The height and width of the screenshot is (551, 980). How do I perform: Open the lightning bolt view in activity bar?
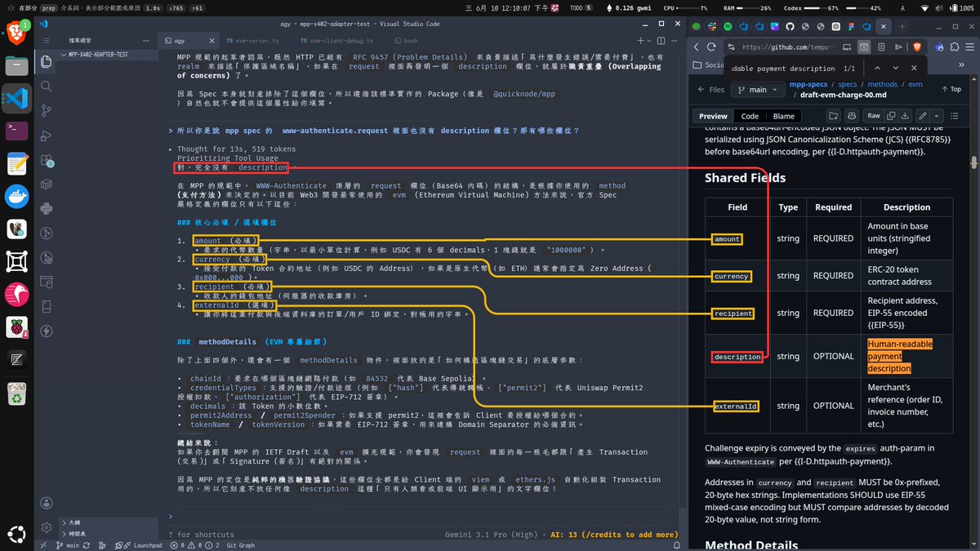coord(45,331)
